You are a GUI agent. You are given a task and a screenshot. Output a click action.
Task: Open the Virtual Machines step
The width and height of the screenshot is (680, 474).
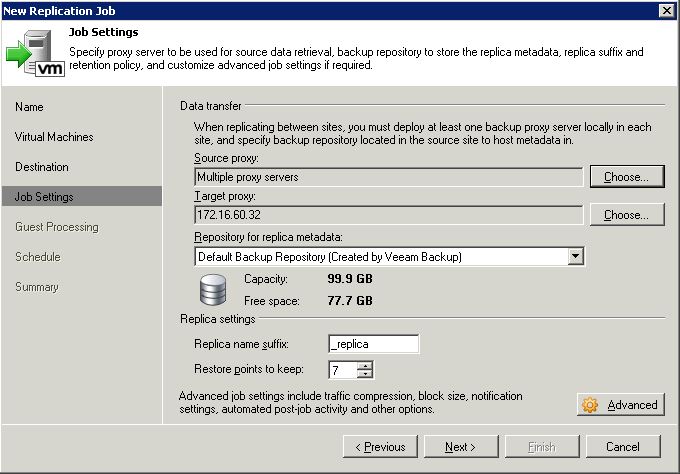click(54, 137)
